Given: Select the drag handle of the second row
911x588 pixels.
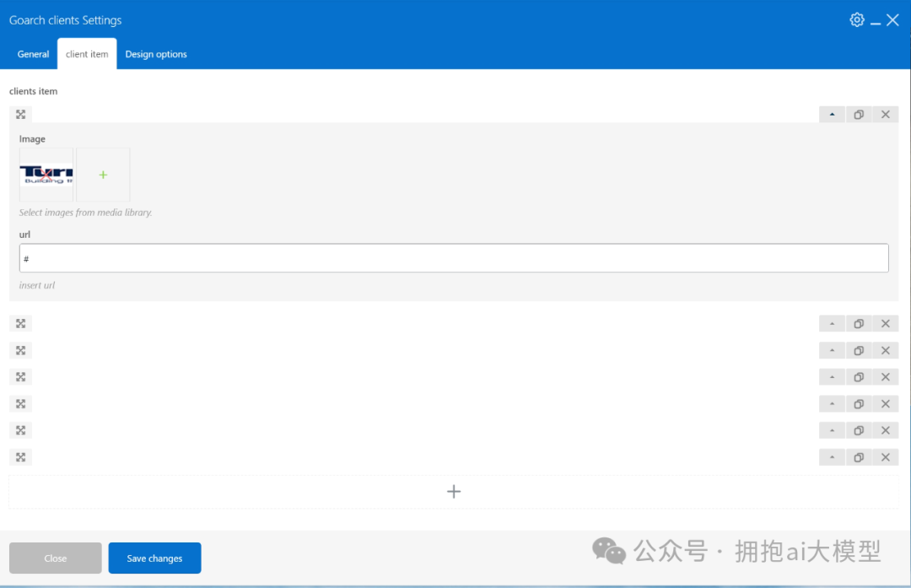Looking at the screenshot, I should pos(20,323).
